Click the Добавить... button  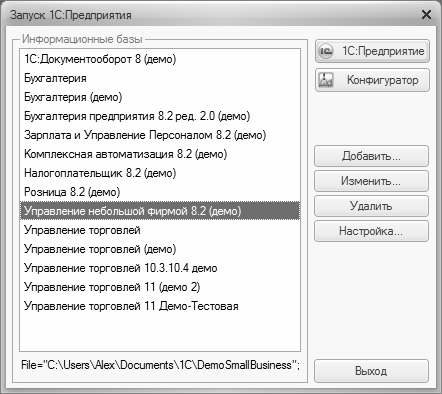pyautogui.click(x=371, y=156)
